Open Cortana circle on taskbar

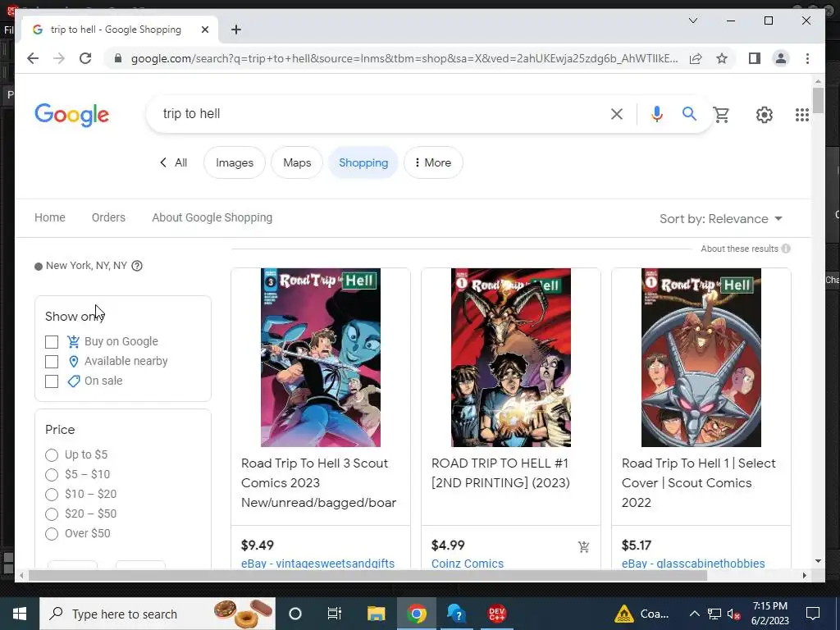295,614
